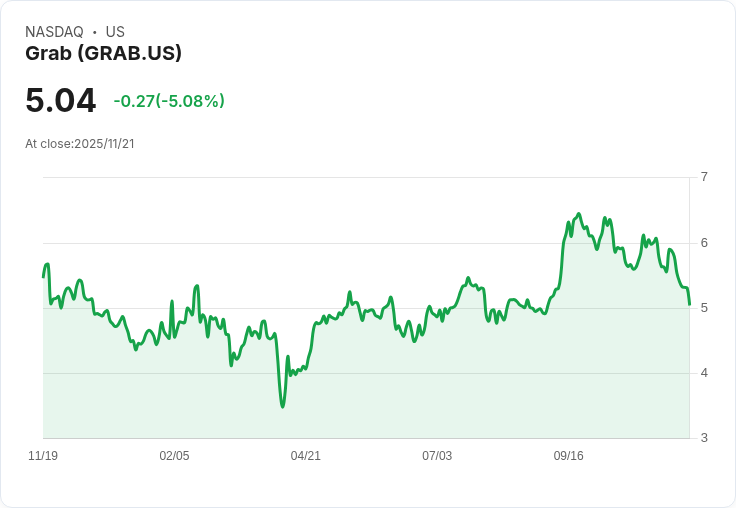This screenshot has width=736, height=508.
Task: Select the 07/03 x-axis date label
Action: (x=437, y=455)
